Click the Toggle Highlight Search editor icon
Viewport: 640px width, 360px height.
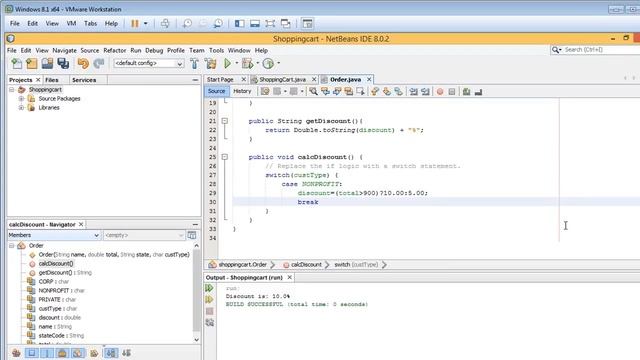(349, 91)
